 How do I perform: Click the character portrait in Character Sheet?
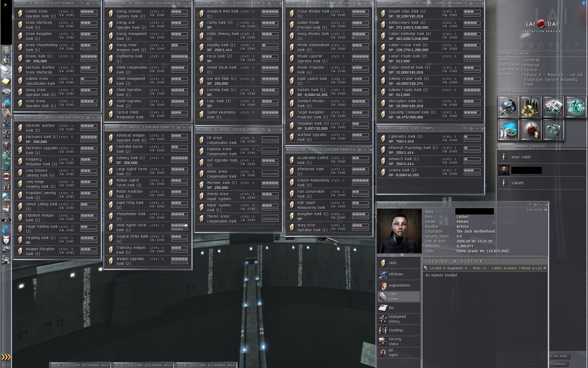tap(399, 231)
